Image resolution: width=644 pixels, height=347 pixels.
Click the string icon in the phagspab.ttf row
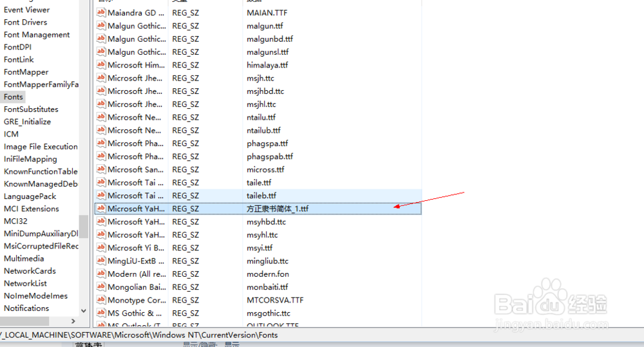click(x=101, y=156)
